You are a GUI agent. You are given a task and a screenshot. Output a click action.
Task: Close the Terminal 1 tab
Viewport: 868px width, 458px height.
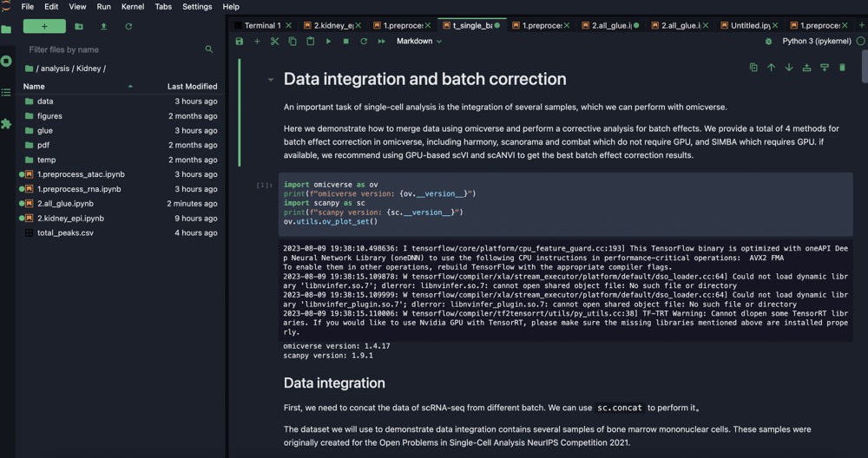tap(288, 25)
